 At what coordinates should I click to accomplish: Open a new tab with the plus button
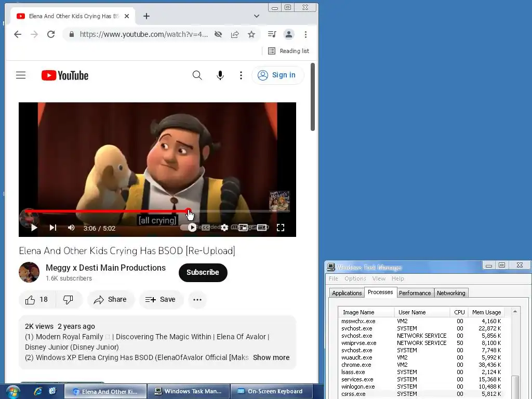click(x=146, y=16)
